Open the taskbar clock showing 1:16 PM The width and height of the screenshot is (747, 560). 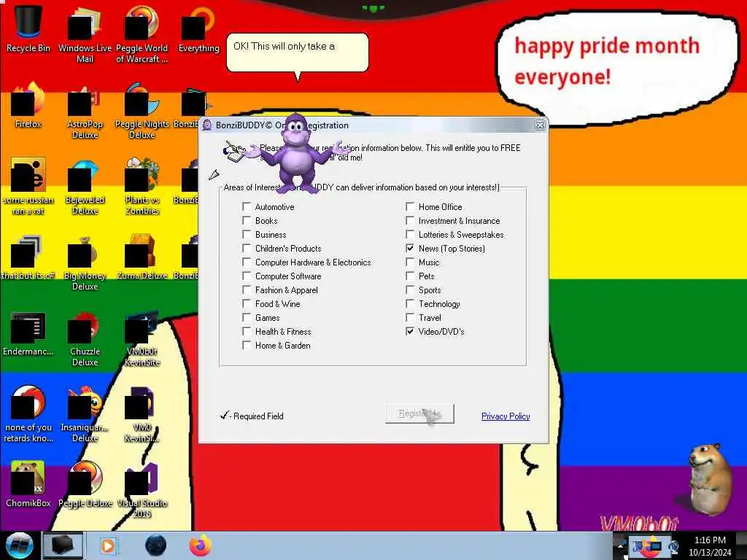pos(710,545)
